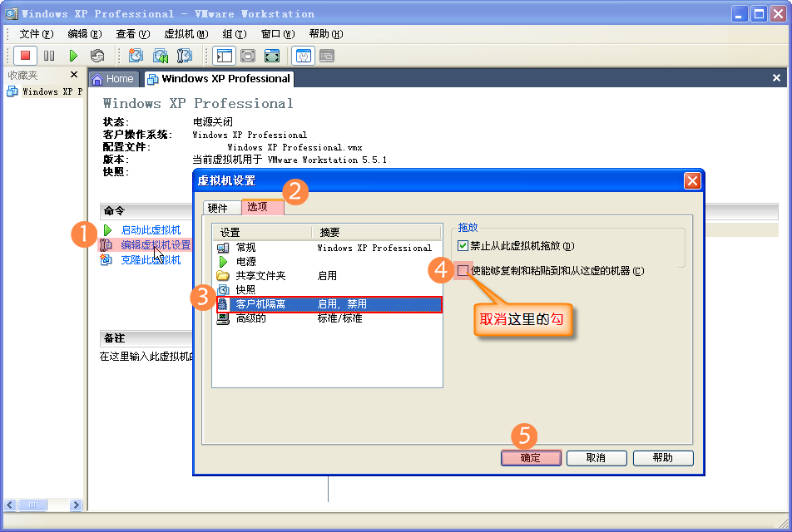This screenshot has height=532, width=792.
Task: Click the 编辑虚拟机设置 command link
Action: (156, 245)
